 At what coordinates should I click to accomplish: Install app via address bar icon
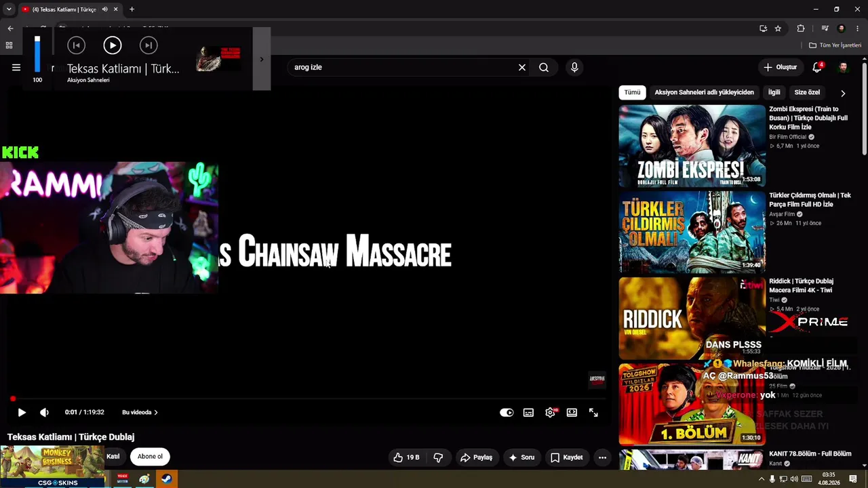click(763, 28)
